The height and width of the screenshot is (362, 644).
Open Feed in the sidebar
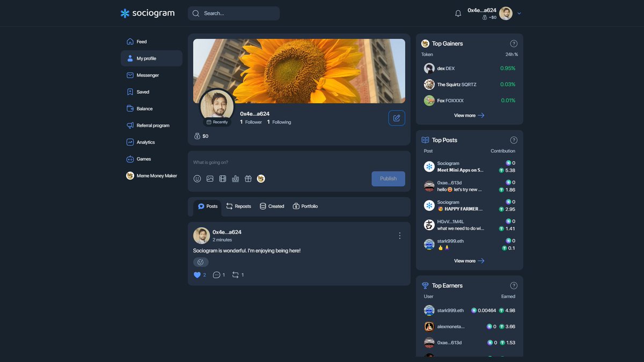point(151,41)
